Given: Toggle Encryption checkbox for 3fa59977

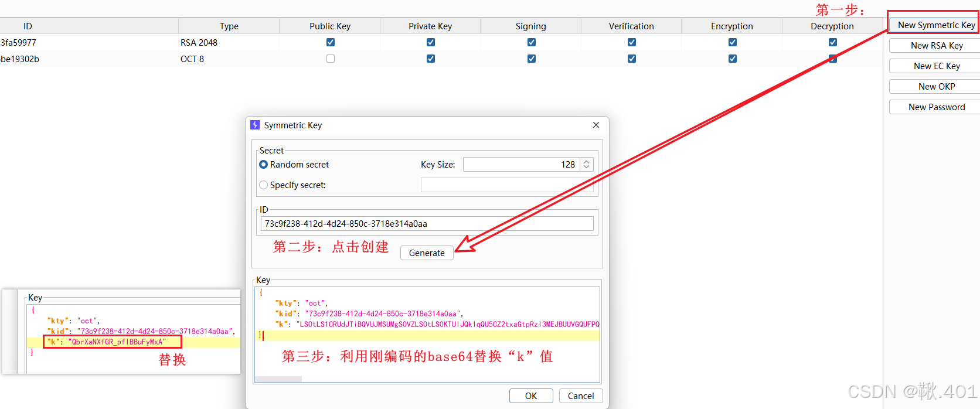Looking at the screenshot, I should [x=733, y=42].
